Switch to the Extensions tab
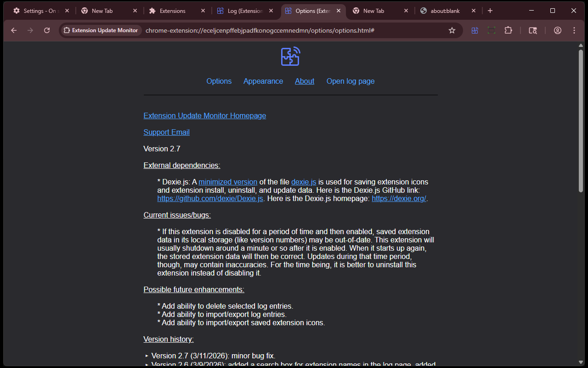The width and height of the screenshot is (588, 368). point(177,11)
